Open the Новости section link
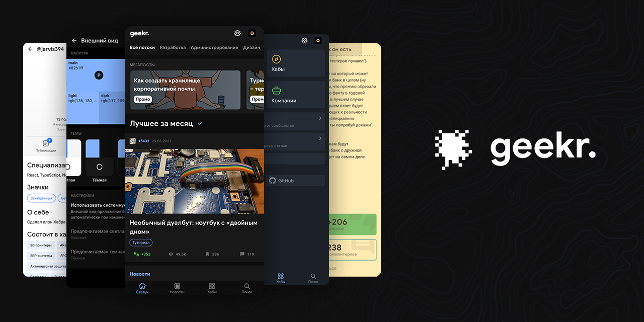644x322 pixels. point(140,274)
